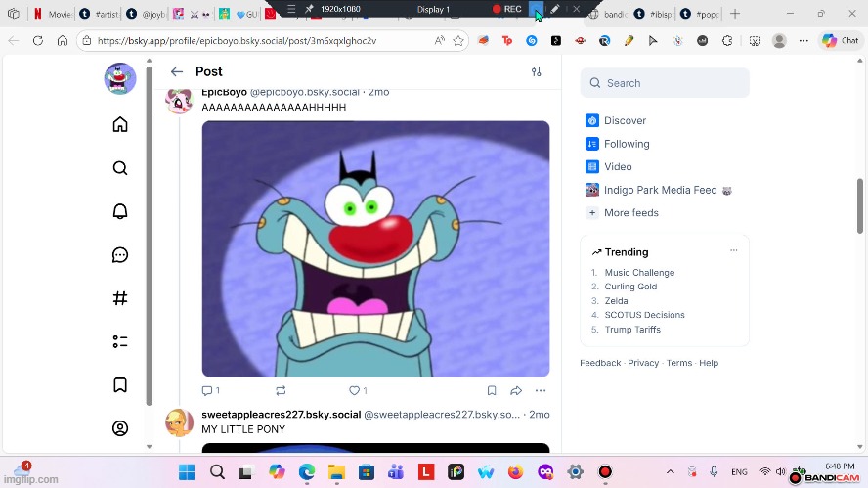This screenshot has height=488, width=868.
Task: Open the Chat messages icon
Action: pos(120,255)
